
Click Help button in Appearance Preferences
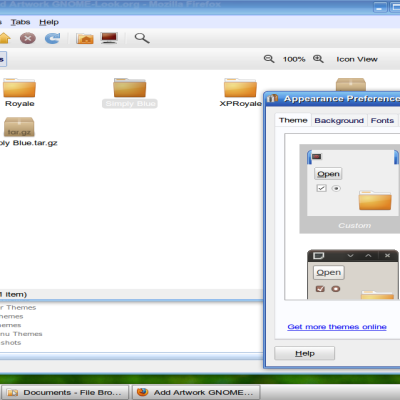304,353
